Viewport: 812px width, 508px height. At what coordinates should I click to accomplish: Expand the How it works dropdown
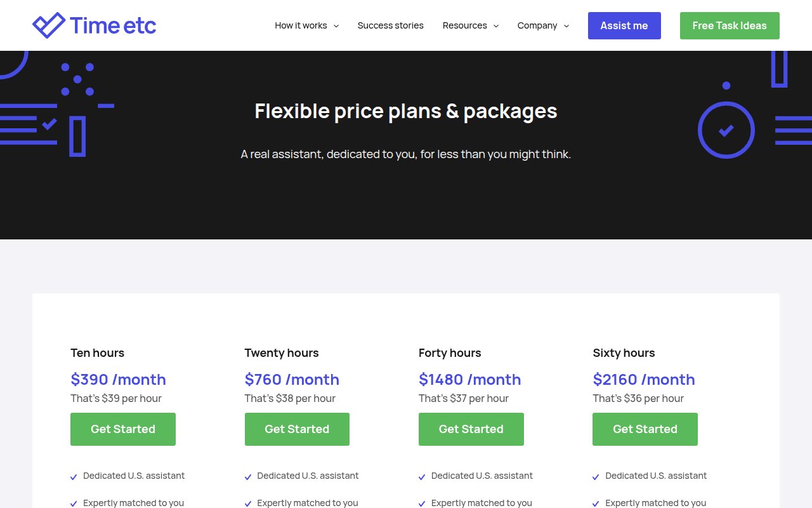306,25
